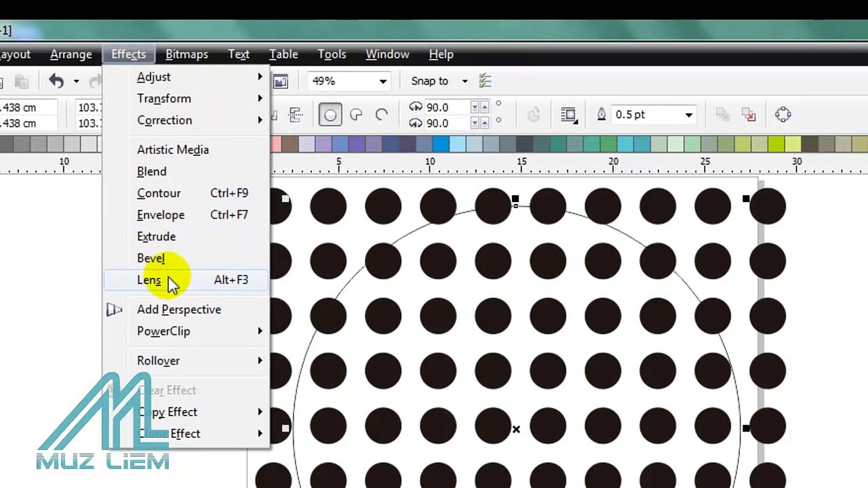
Task: Select the Envelope menu entry
Action: (x=186, y=215)
